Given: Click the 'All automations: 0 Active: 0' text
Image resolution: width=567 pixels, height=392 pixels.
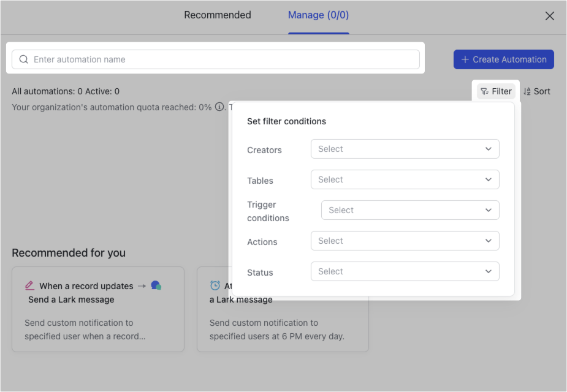Looking at the screenshot, I should pos(66,91).
